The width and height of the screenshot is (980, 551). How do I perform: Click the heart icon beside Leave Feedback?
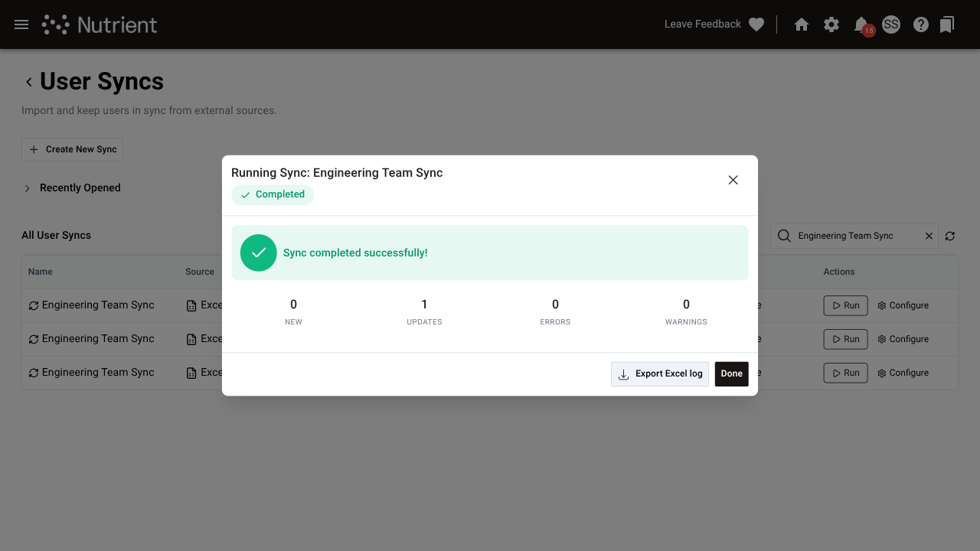tap(756, 24)
